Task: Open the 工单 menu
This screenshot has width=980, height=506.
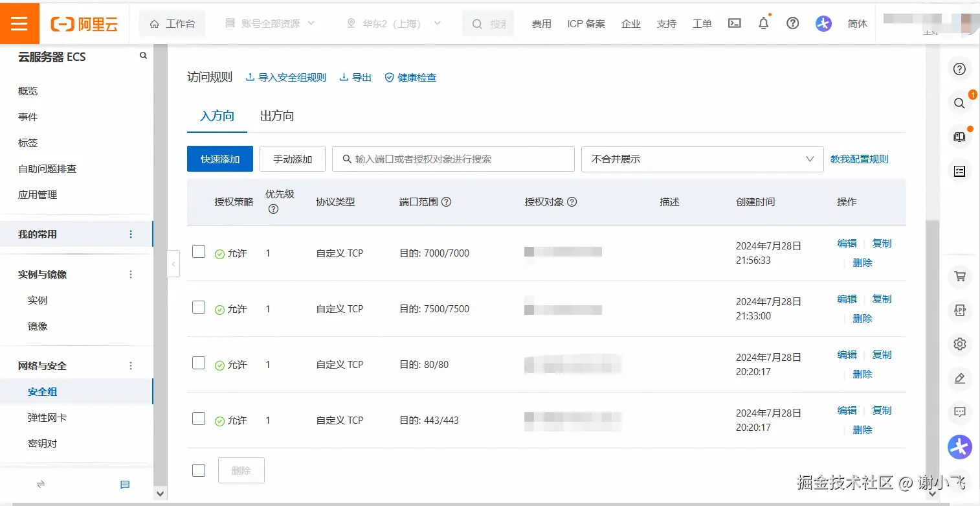Action: (x=702, y=23)
